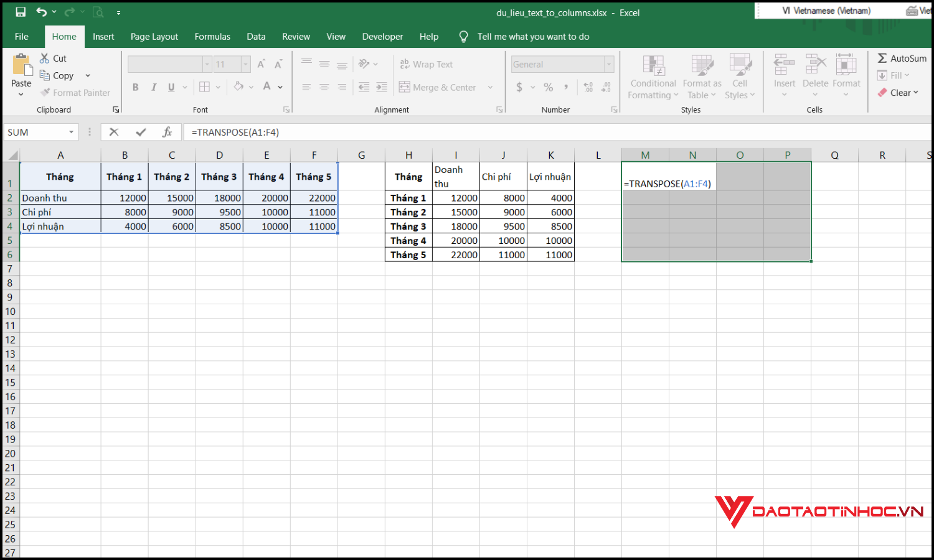Apply Percent Style to the selection
Screen dimensions: 934x560
(x=549, y=87)
